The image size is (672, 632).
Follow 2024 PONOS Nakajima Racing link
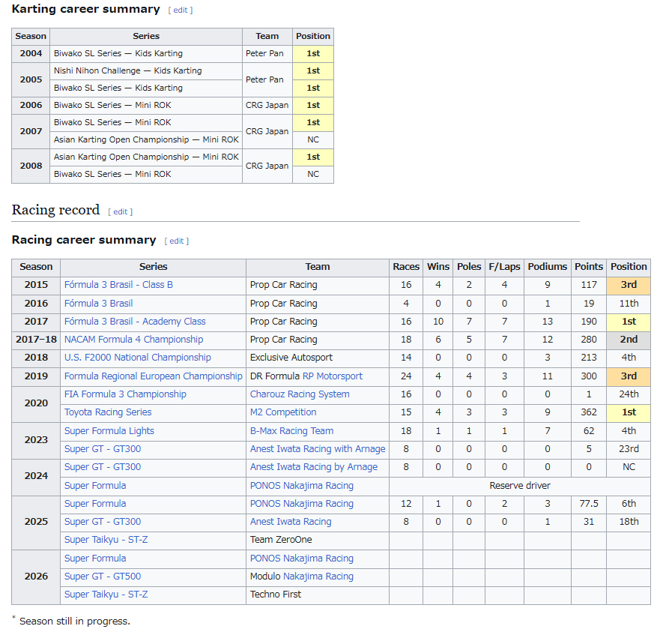pos(302,487)
